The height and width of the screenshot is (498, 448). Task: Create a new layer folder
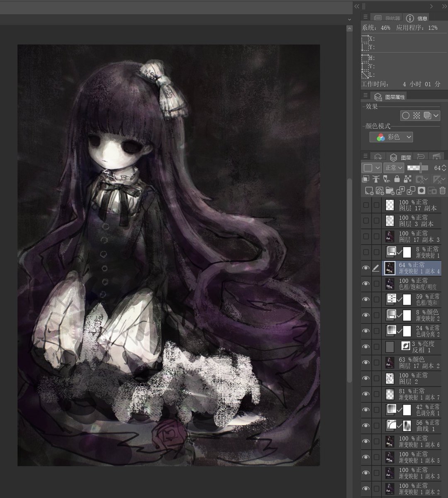[x=390, y=190]
